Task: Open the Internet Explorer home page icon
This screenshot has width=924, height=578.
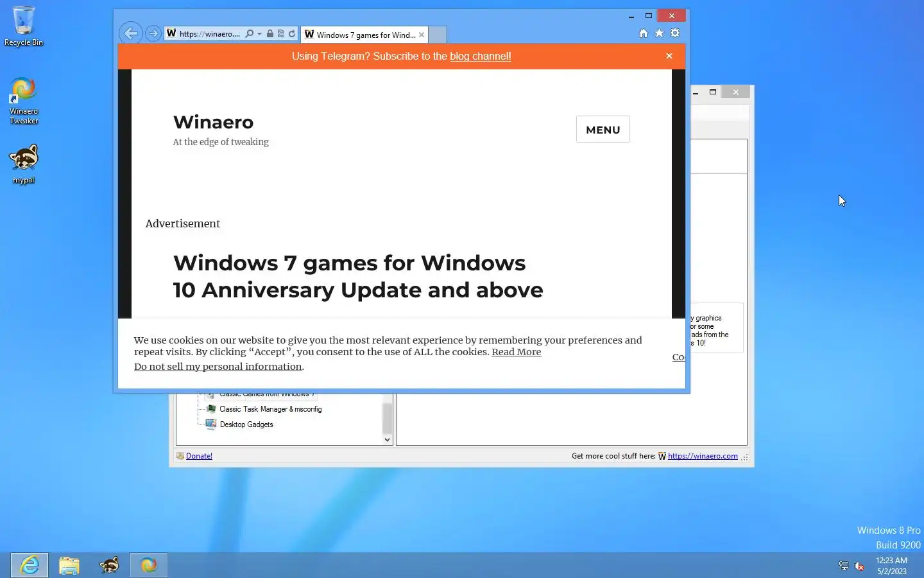Action: coord(644,33)
